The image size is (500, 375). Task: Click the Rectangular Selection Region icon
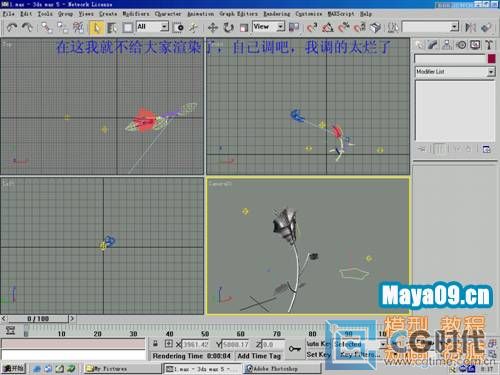pyautogui.click(x=128, y=27)
